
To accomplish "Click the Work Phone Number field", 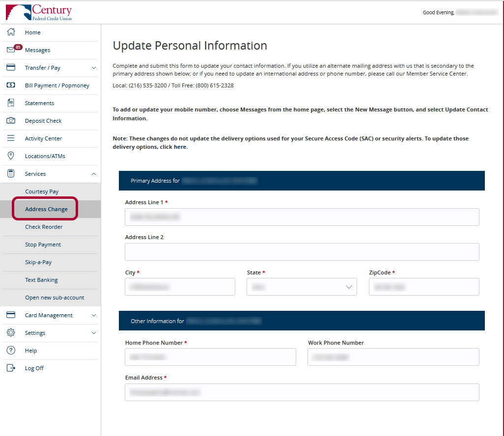I will point(393,356).
